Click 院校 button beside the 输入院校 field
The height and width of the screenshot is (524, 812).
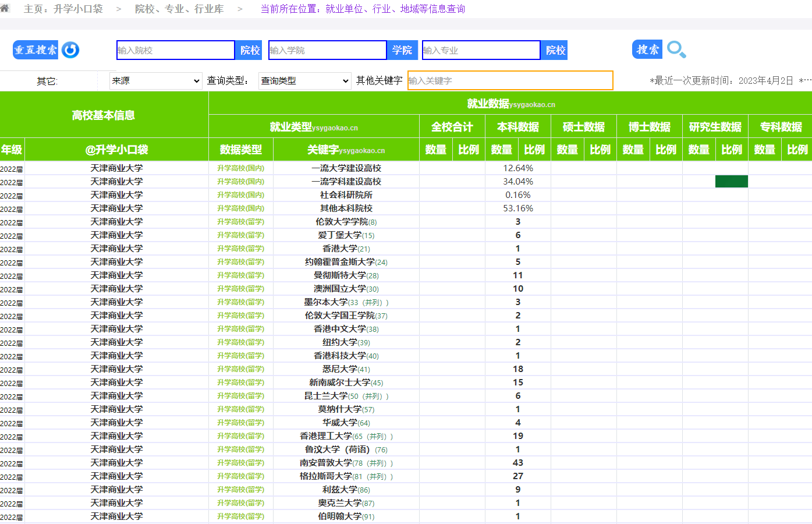click(250, 50)
